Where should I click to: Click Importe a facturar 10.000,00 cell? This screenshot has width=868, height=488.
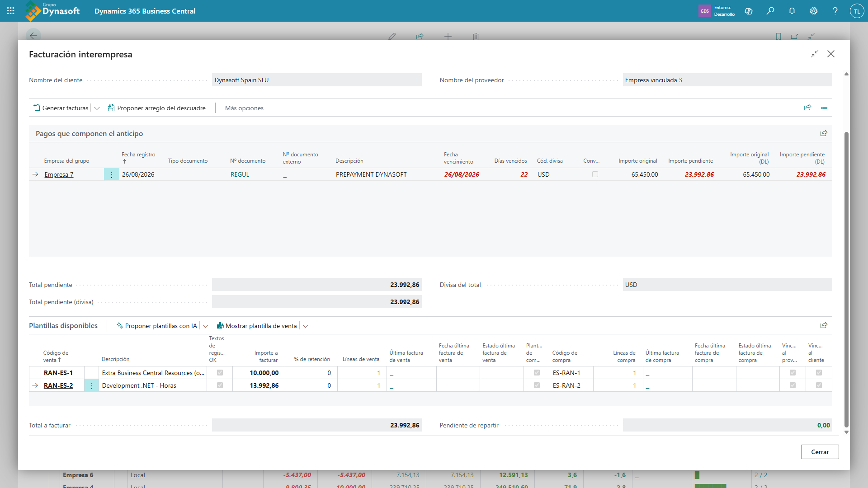pos(259,373)
